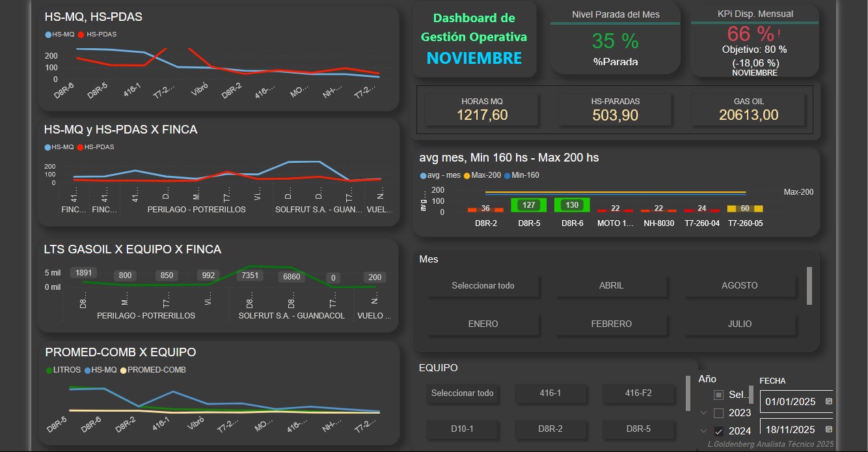
Task: Click the 'Objetivo: 80 %' text
Action: pos(754,49)
